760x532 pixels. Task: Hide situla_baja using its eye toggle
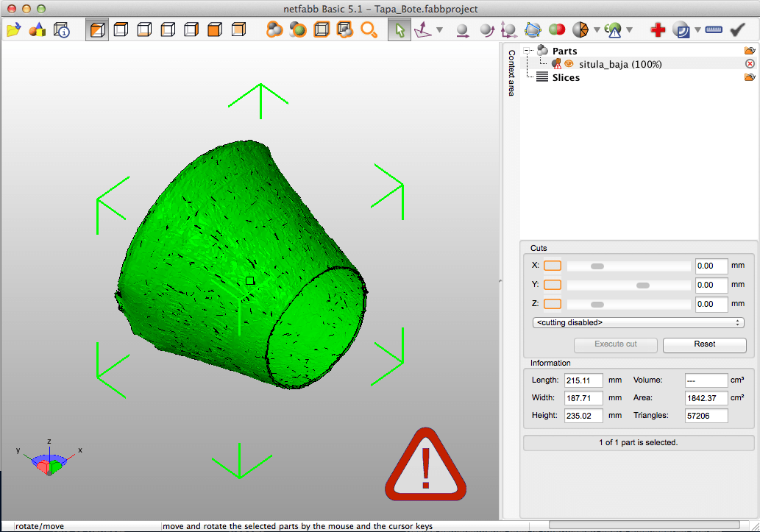click(568, 63)
